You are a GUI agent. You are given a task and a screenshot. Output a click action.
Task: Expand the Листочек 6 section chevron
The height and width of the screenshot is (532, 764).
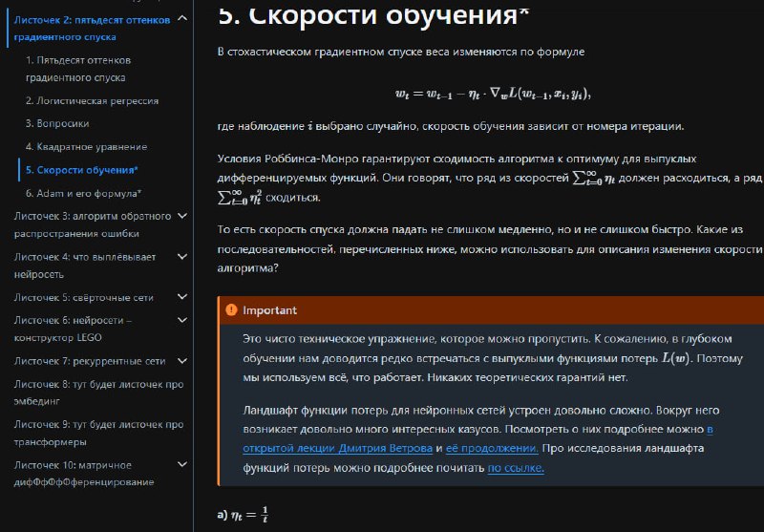coord(182,320)
